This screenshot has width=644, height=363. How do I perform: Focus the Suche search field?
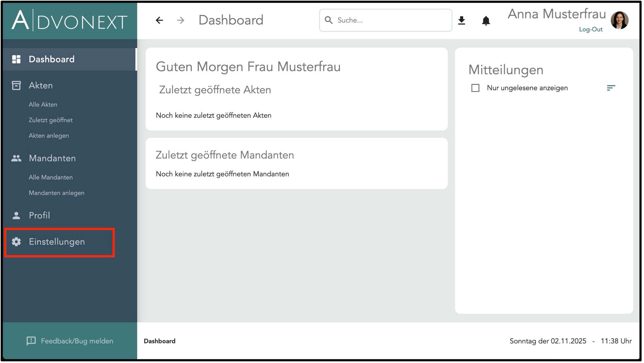point(389,20)
